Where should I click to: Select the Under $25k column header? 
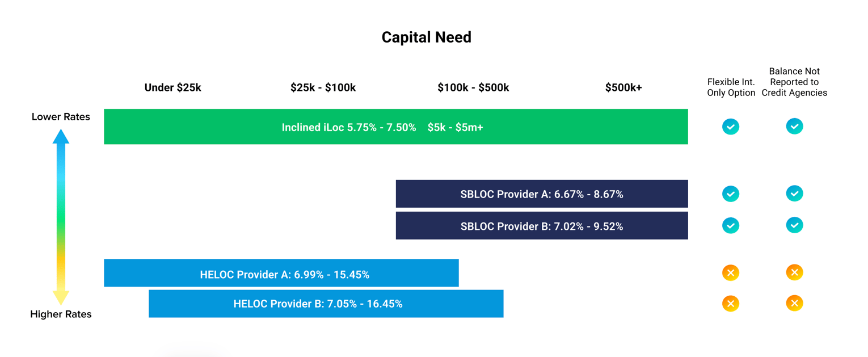pos(172,87)
